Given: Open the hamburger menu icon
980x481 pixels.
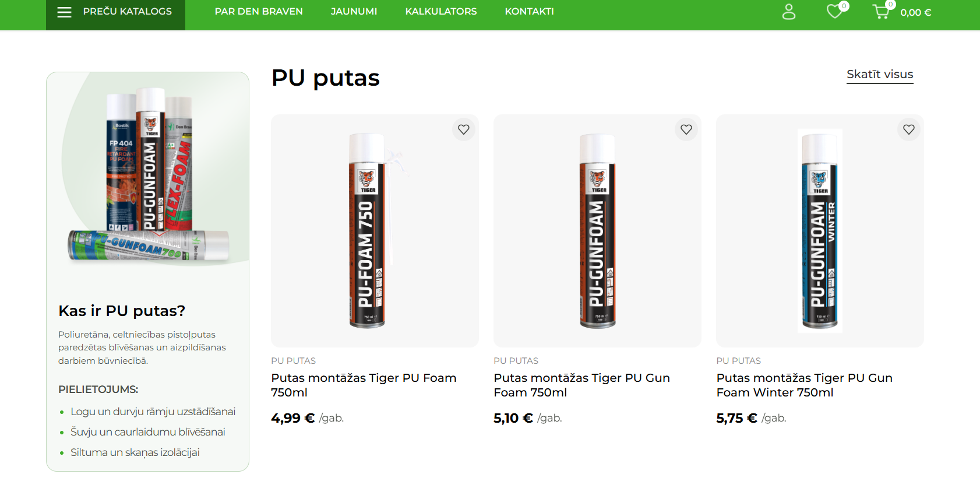Looking at the screenshot, I should click(64, 12).
